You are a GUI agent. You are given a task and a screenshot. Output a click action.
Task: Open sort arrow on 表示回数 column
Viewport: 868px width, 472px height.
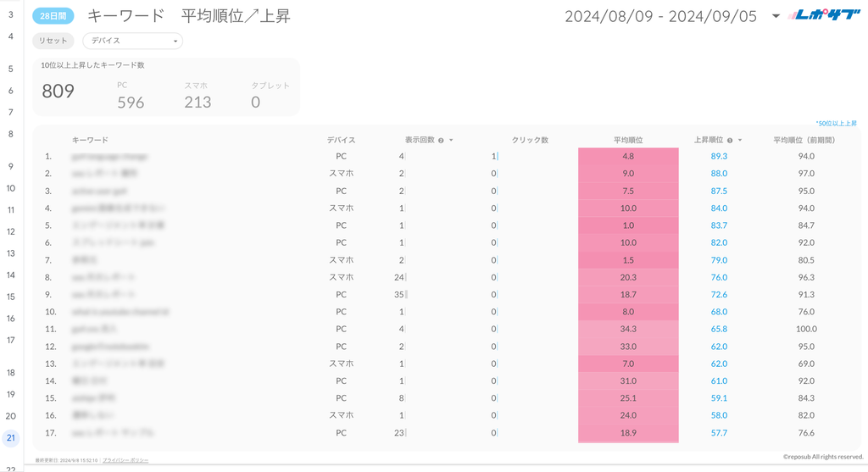point(451,141)
